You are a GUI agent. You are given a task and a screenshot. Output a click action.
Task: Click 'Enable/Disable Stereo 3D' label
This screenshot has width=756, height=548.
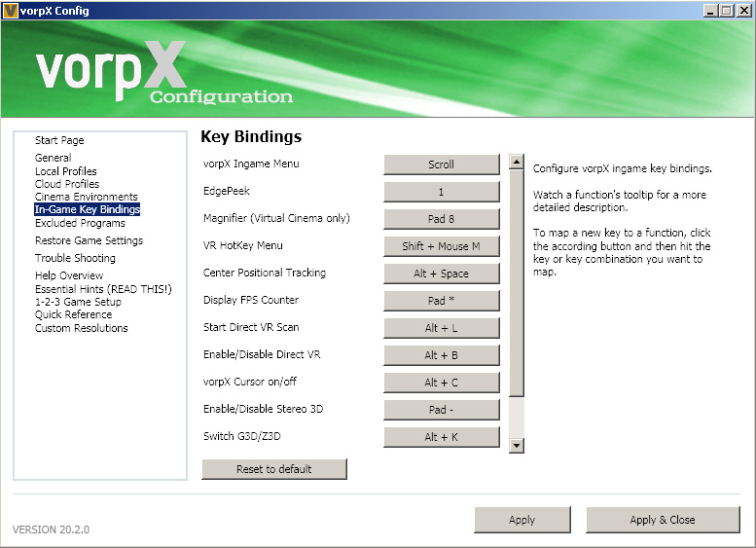(x=264, y=409)
